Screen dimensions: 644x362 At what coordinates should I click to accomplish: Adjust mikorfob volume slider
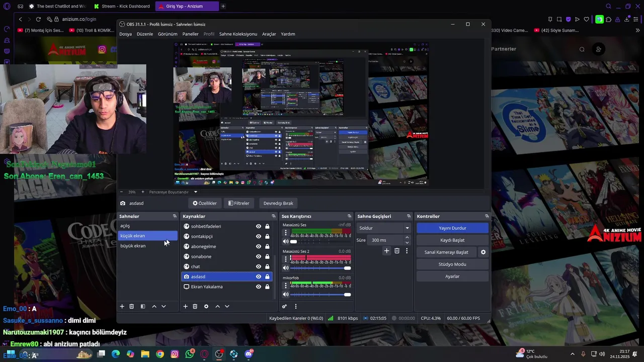pos(320,295)
